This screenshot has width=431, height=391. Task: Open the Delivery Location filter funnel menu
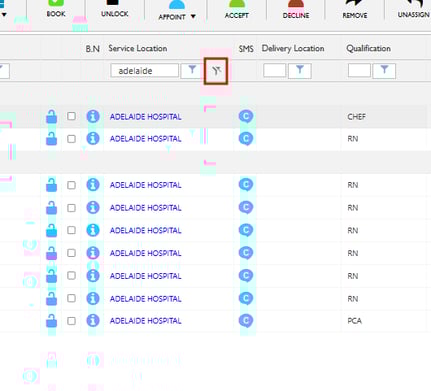tap(300, 71)
